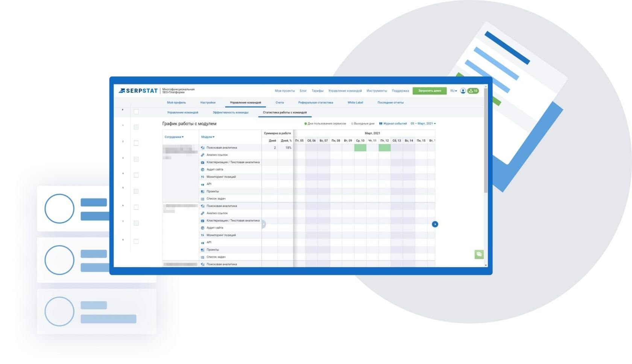The width and height of the screenshot is (632, 364).
Task: Click the Serpstat logo
Action: point(138,91)
